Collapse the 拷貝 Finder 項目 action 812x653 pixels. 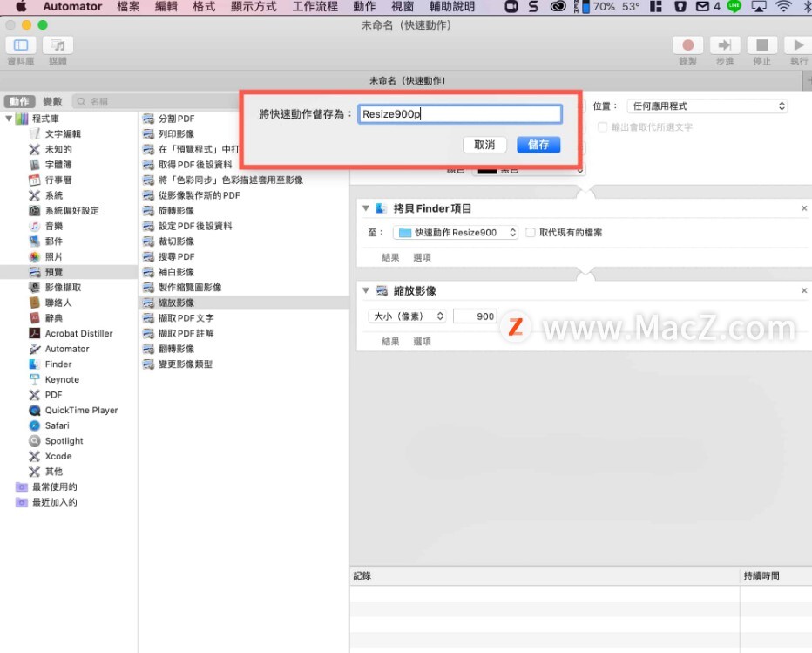[366, 208]
